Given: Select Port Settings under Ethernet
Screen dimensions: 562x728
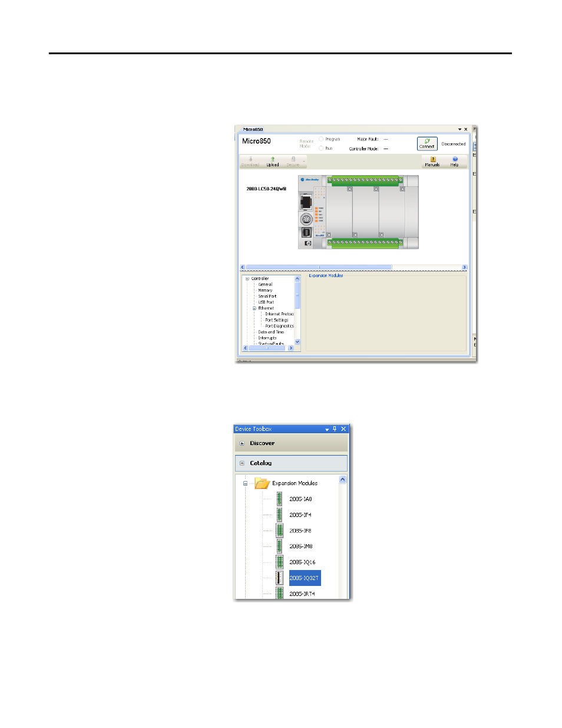Looking at the screenshot, I should click(277, 320).
